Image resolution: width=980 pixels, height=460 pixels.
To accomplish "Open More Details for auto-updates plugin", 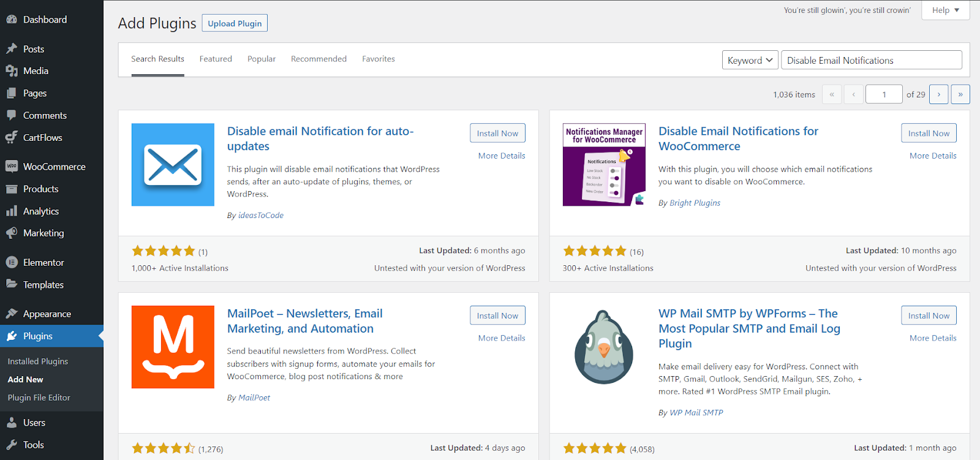I will [502, 156].
